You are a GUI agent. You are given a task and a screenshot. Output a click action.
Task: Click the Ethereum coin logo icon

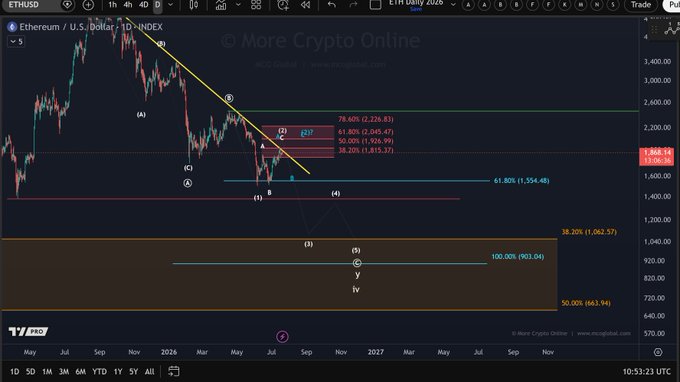pyautogui.click(x=12, y=27)
